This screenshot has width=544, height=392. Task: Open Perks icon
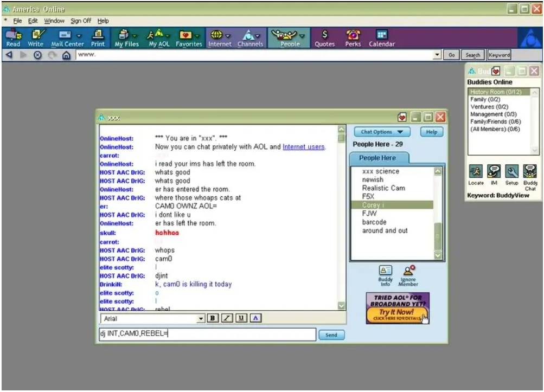point(353,38)
